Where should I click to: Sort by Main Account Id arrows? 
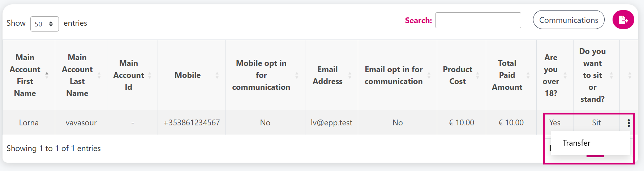(150, 75)
